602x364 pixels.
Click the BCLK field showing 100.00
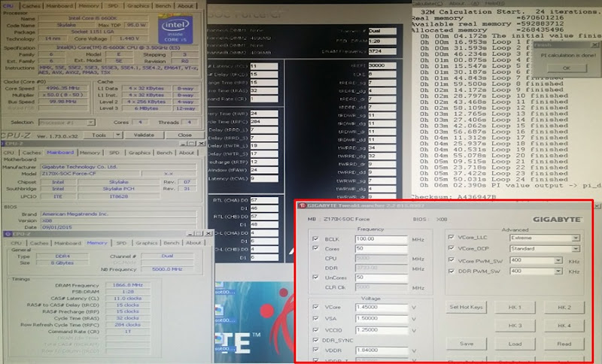(x=382, y=239)
